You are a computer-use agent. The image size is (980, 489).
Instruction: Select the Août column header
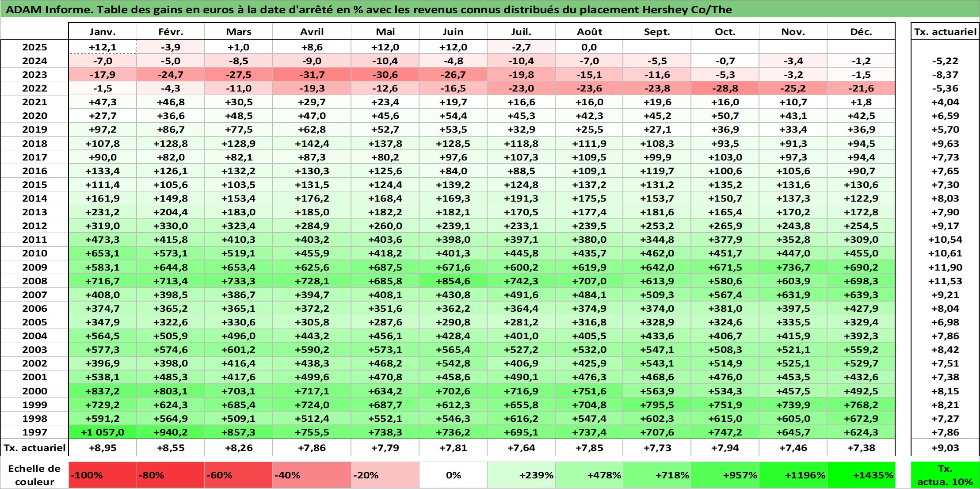[x=589, y=32]
